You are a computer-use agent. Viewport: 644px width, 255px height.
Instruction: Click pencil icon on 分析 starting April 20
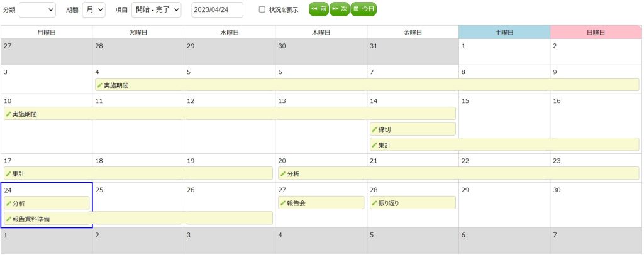[282, 174]
